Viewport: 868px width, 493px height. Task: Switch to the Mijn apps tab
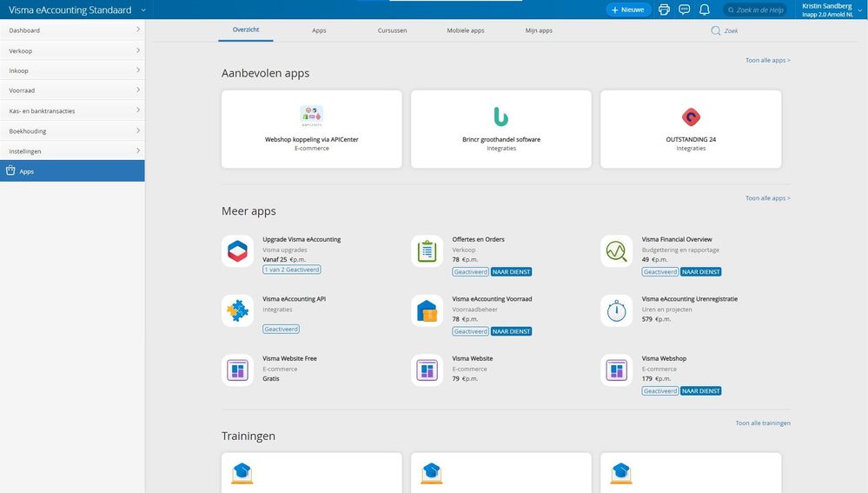pos(539,30)
